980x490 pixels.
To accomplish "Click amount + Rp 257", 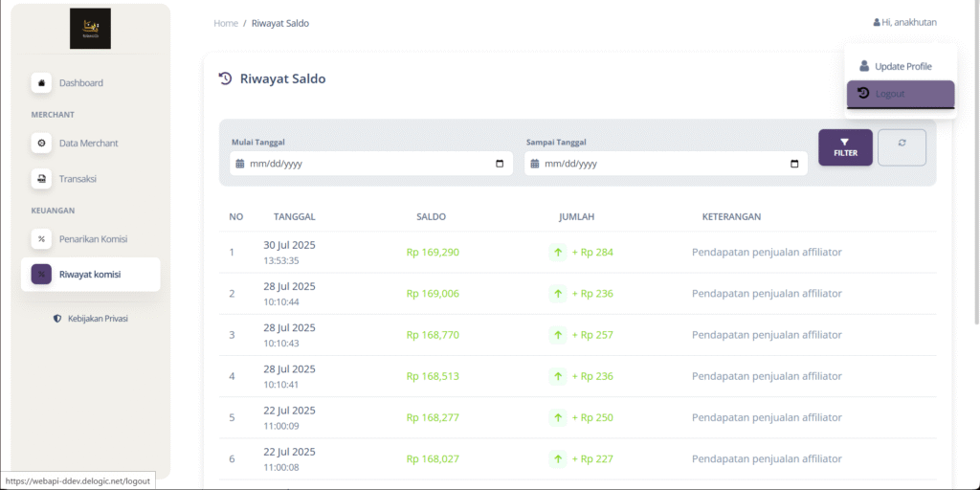I will (x=592, y=335).
